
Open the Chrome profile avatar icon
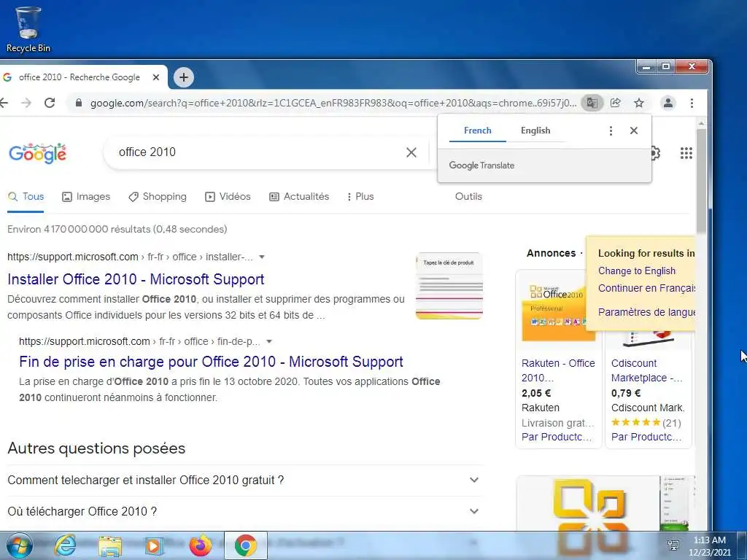668,103
